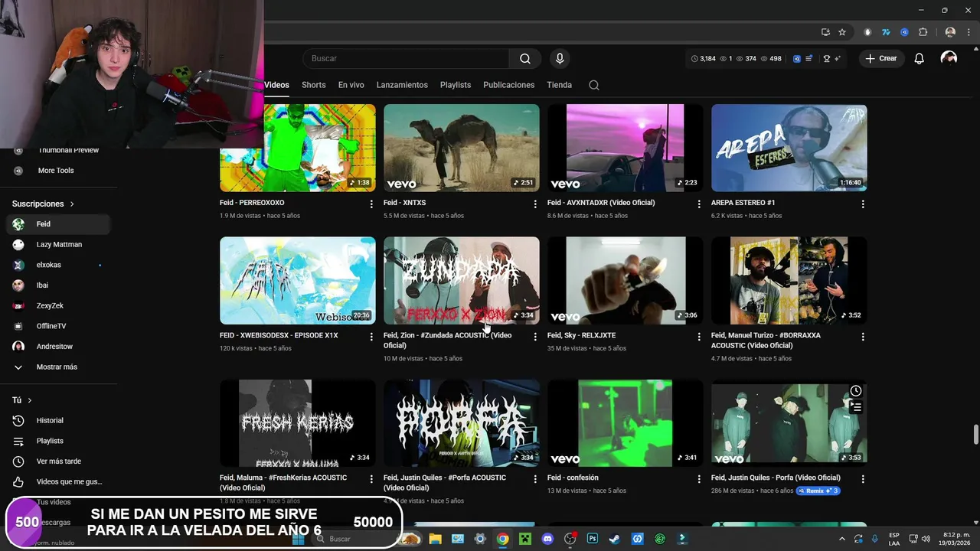Open Minecraft creeper icon in taskbar
This screenshot has width=980, height=551.
pyautogui.click(x=525, y=539)
